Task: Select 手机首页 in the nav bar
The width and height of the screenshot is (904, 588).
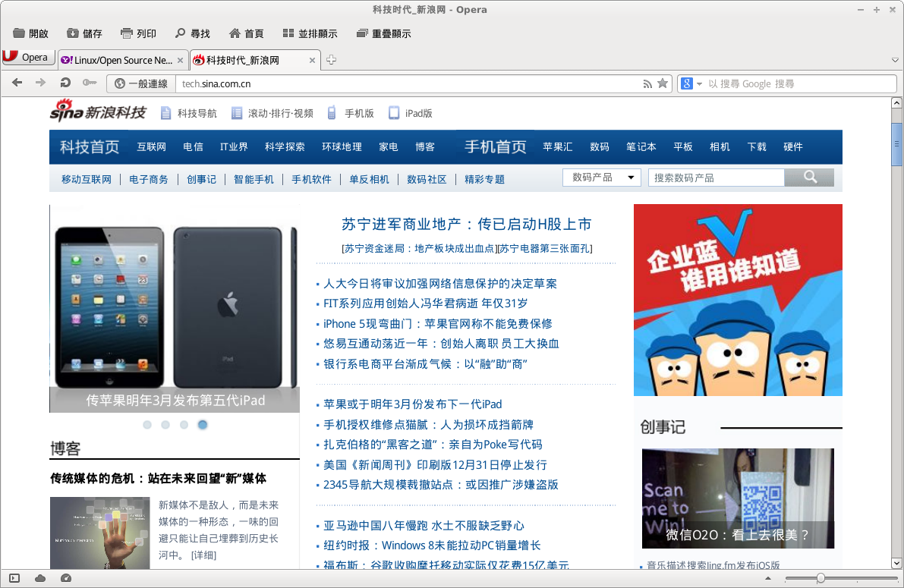Action: (x=495, y=147)
